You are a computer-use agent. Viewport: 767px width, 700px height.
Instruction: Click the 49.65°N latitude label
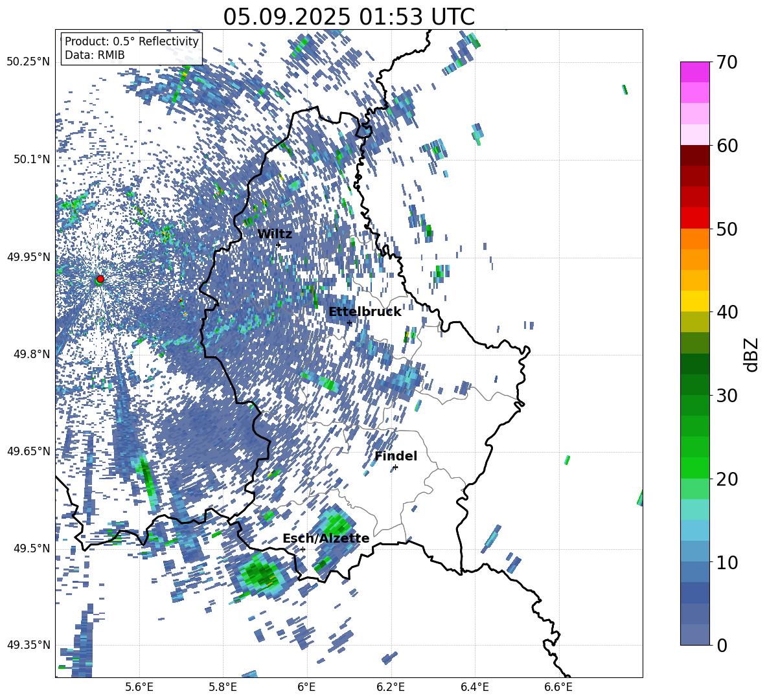point(29,451)
